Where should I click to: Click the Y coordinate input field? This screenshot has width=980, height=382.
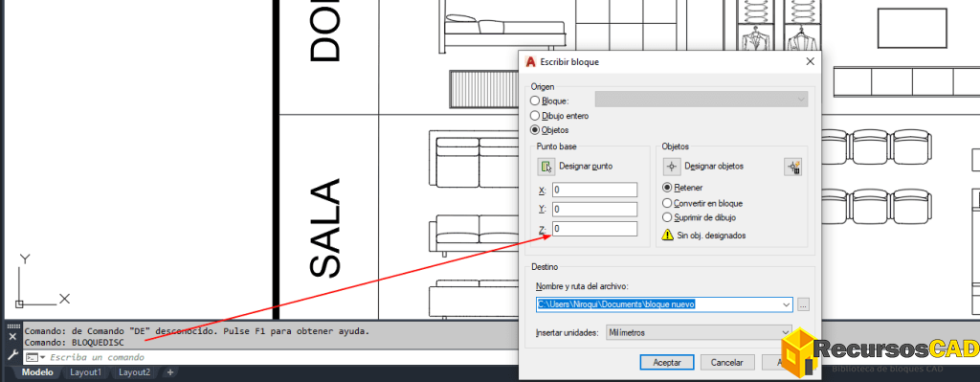(x=594, y=210)
